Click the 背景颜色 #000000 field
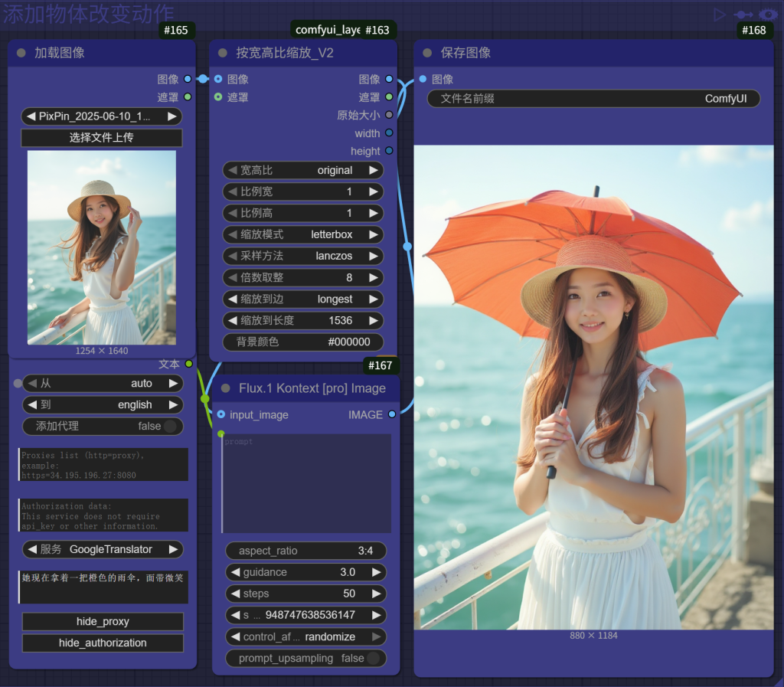784x687 pixels. click(302, 342)
